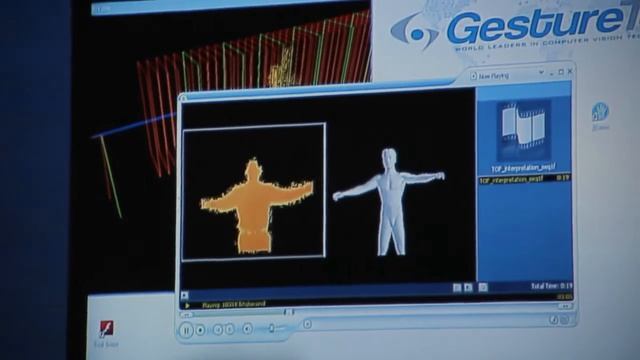
Task: Minimize the Media Player window
Action: tap(551, 73)
